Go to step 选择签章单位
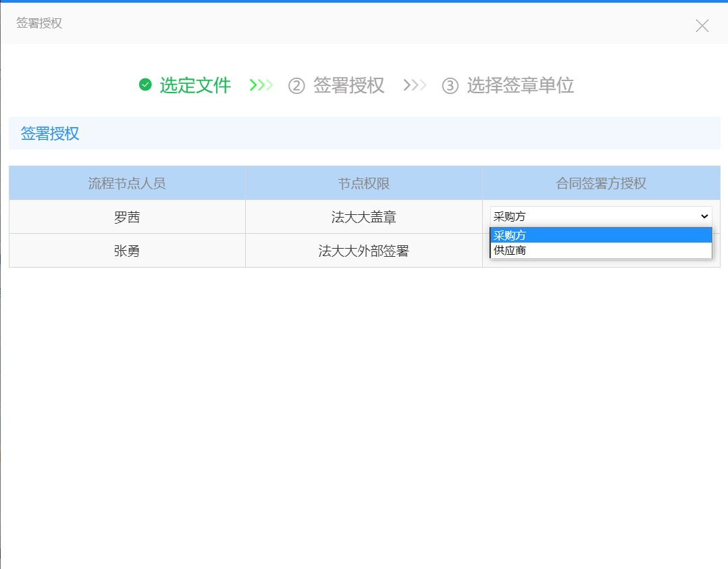Viewport: 728px width, 569px height. [x=520, y=85]
